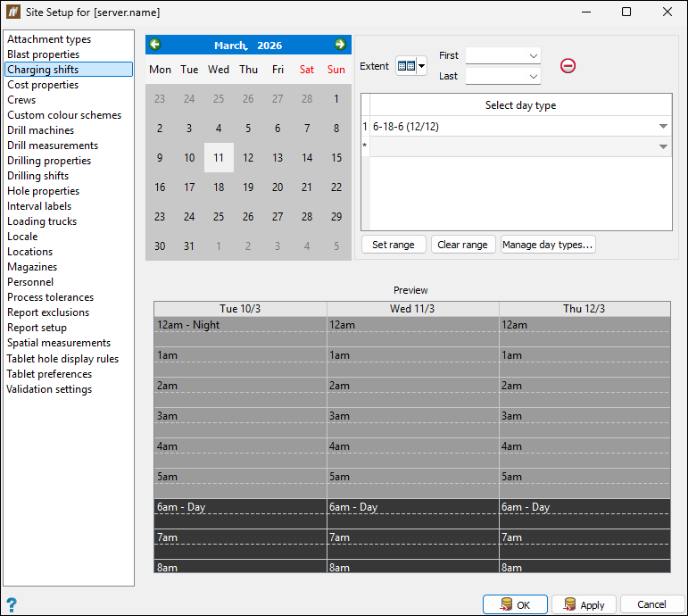Click the Thu 12/3 preview column header
688x616 pixels.
pyautogui.click(x=584, y=309)
